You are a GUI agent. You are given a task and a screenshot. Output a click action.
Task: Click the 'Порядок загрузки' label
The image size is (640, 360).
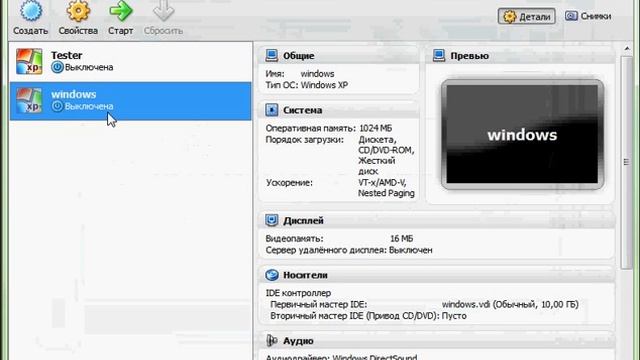[x=304, y=140]
